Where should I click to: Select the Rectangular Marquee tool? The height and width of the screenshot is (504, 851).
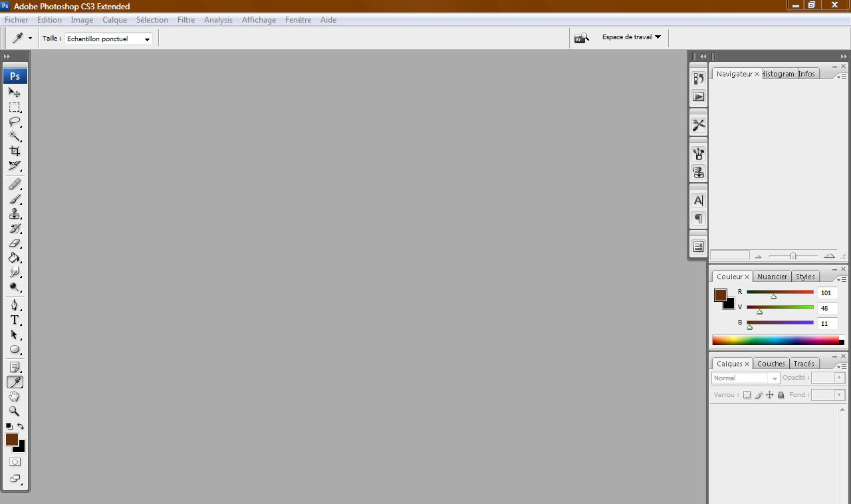point(15,108)
